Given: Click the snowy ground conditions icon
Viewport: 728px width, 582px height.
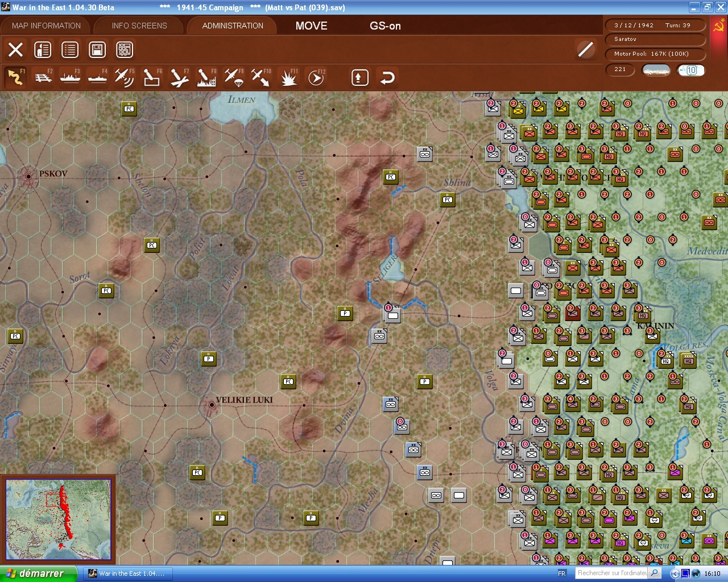Looking at the screenshot, I should [x=656, y=70].
